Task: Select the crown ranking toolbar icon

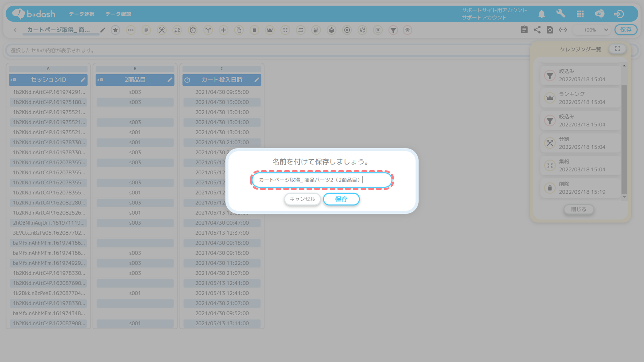Action: (x=270, y=30)
